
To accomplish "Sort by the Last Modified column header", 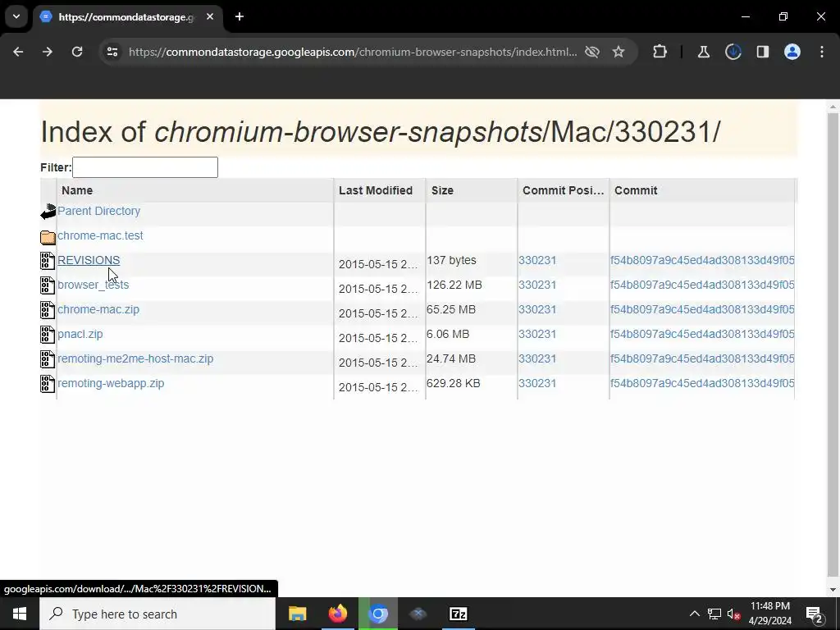I will pos(380,190).
